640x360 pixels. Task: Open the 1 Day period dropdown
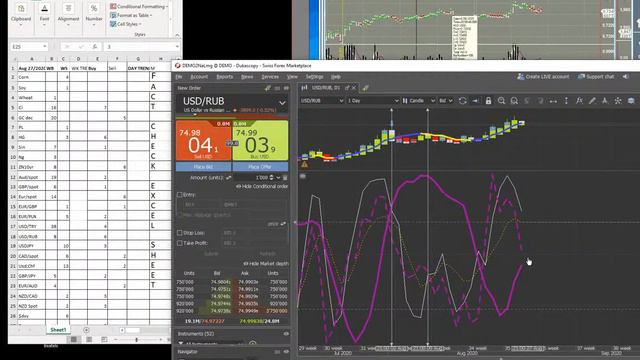click(373, 100)
